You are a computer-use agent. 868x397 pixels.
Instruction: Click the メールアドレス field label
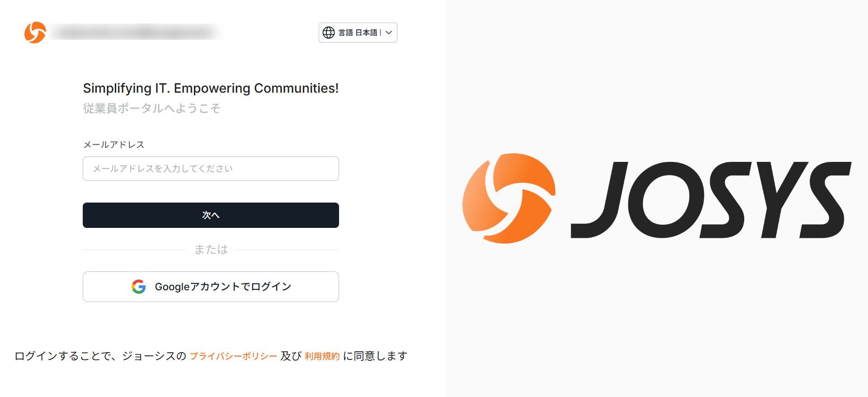[113, 145]
